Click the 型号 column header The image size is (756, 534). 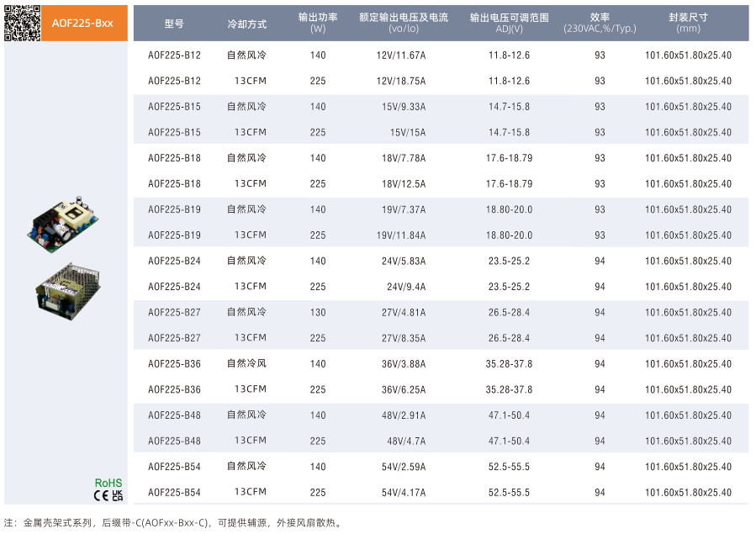click(x=173, y=24)
